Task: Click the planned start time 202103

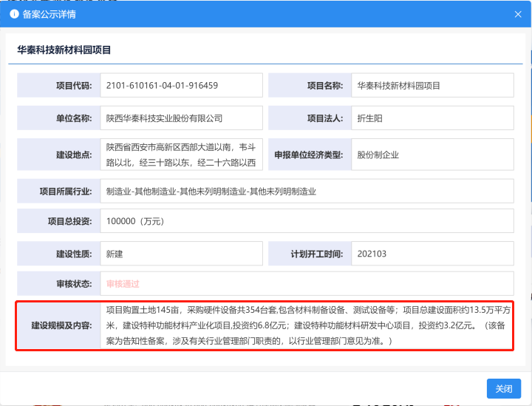Action: click(x=372, y=254)
